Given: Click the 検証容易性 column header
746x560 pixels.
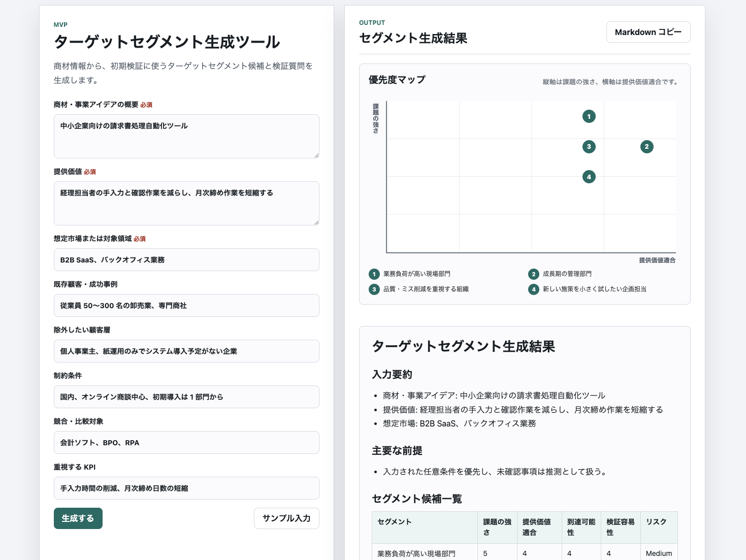Looking at the screenshot, I should (621, 527).
